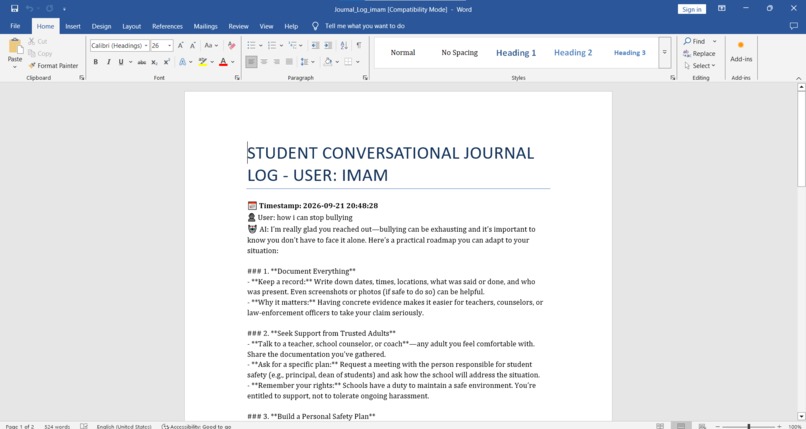The image size is (806, 429).
Task: Click the text highlight color button
Action: (203, 62)
